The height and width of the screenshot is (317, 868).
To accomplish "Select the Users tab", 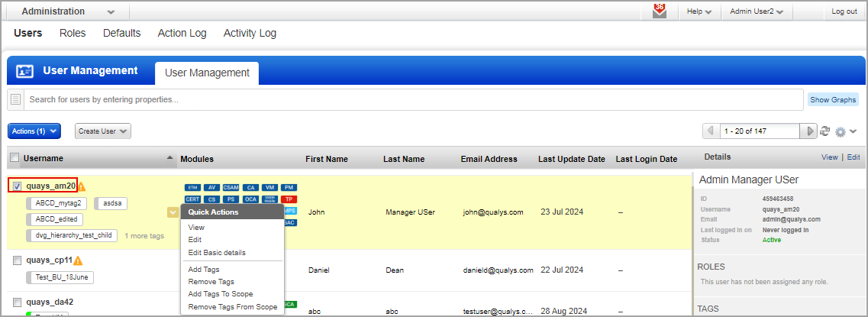I will click(x=27, y=34).
